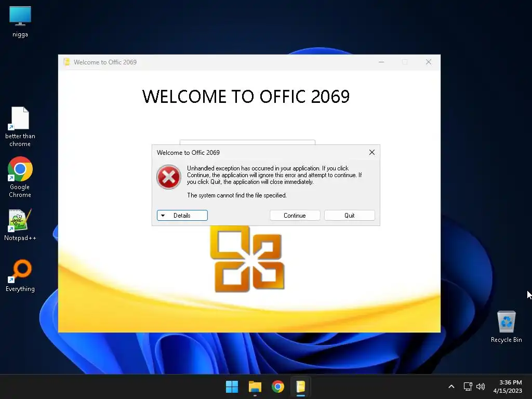The height and width of the screenshot is (399, 532).
Task: Open File Explorer from the taskbar
Action: tap(255, 387)
